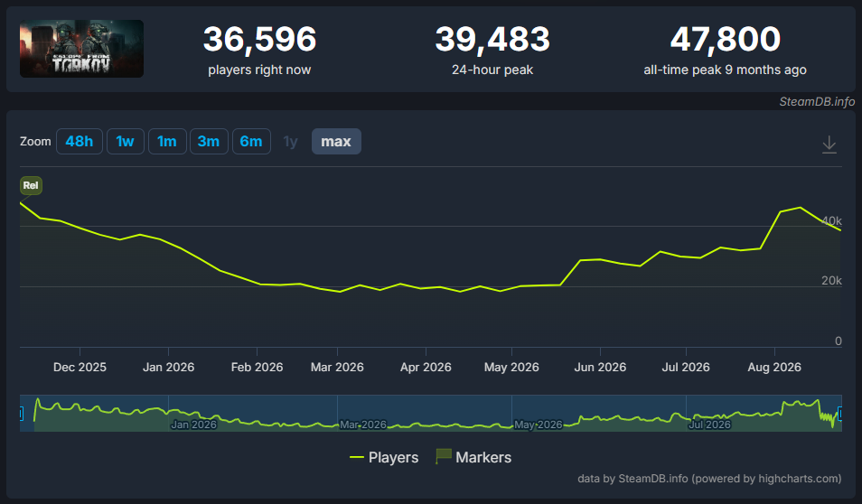Screen dimensions: 862x504
Task: Set zoom to 6m
Action: (251, 141)
